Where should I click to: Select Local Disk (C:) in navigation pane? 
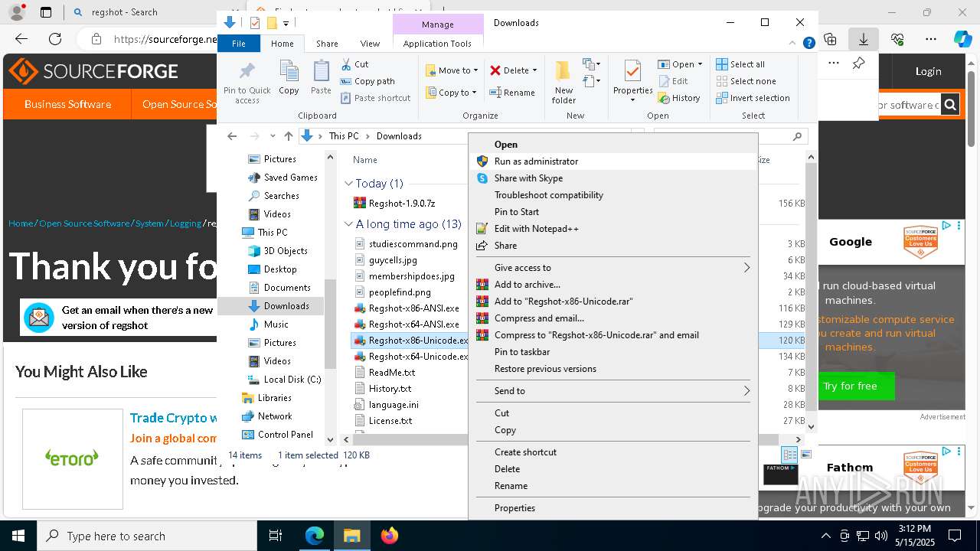(292, 380)
